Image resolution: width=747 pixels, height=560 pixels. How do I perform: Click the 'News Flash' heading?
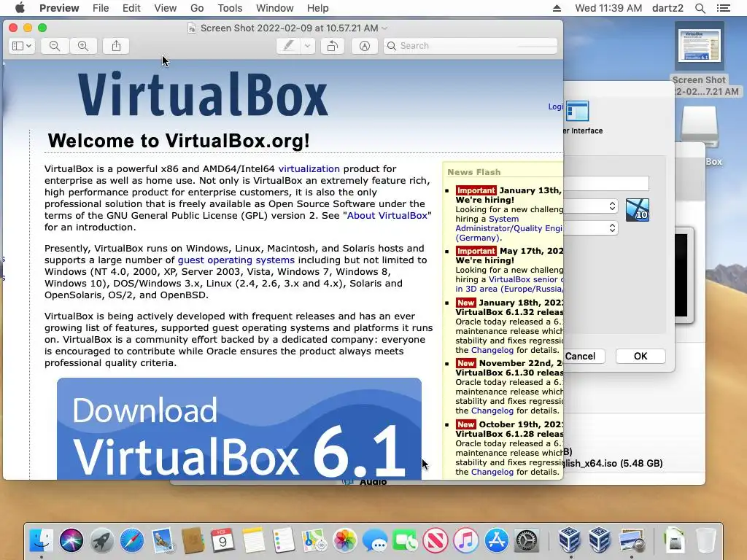click(x=474, y=172)
